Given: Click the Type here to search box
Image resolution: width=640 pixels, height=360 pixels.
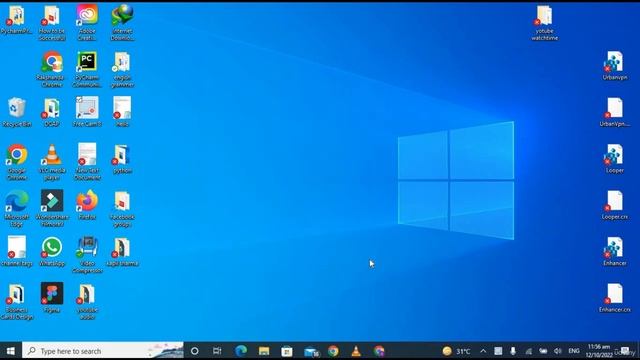Looking at the screenshot, I should 103,351.
